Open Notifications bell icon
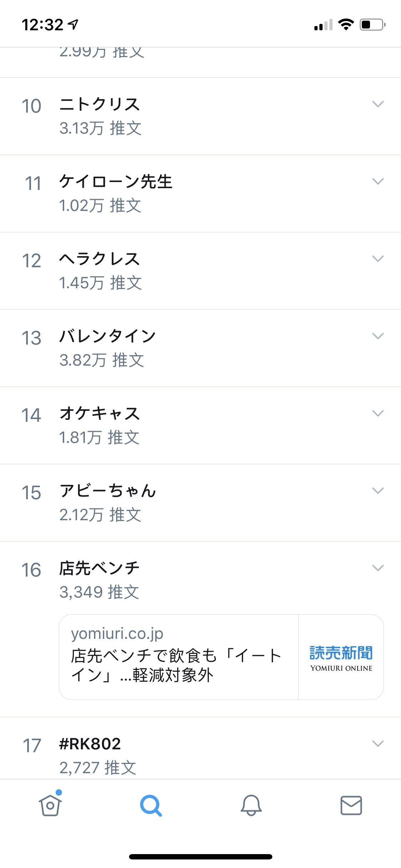401x868 pixels. (x=251, y=805)
